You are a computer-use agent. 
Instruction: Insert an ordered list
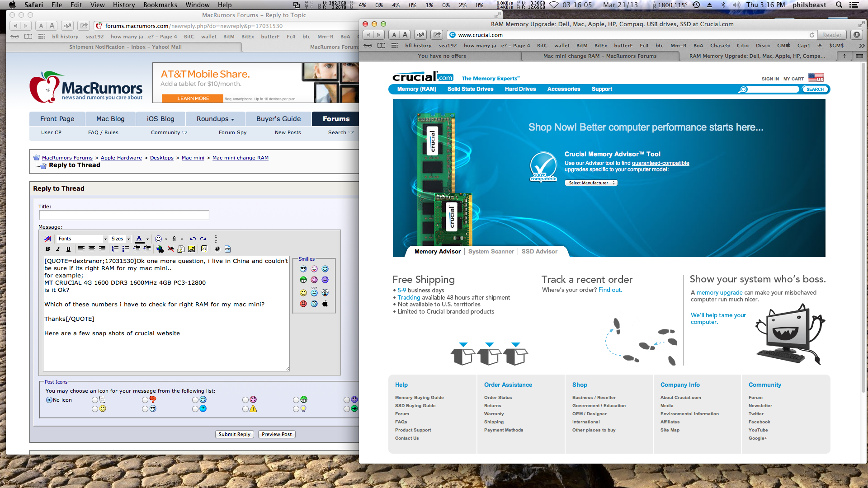coord(115,249)
